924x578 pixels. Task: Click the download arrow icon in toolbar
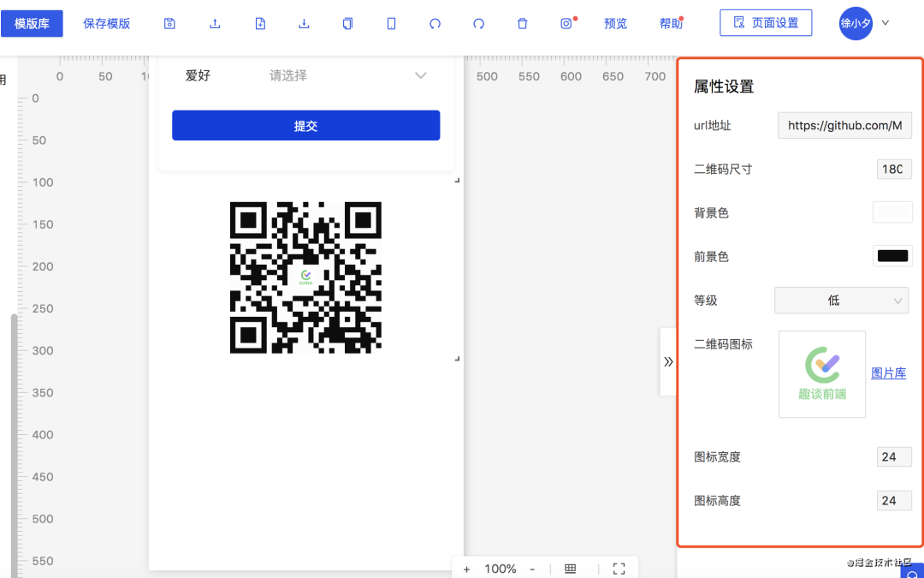pyautogui.click(x=304, y=24)
